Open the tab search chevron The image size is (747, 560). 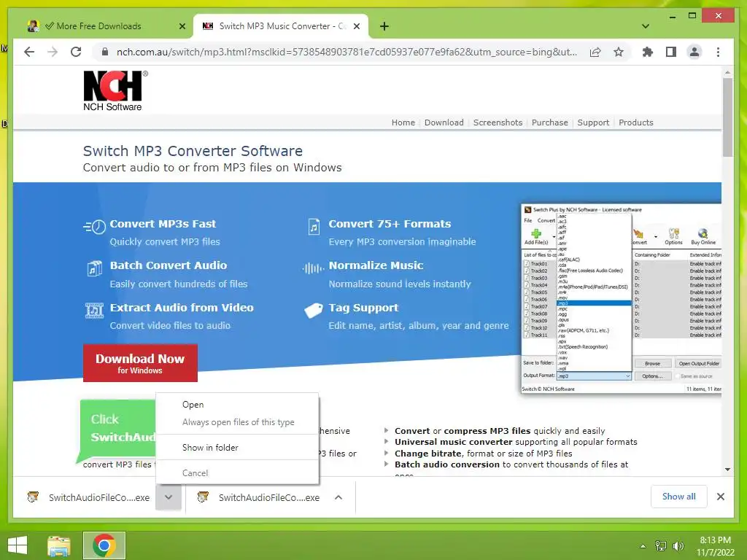[646, 26]
